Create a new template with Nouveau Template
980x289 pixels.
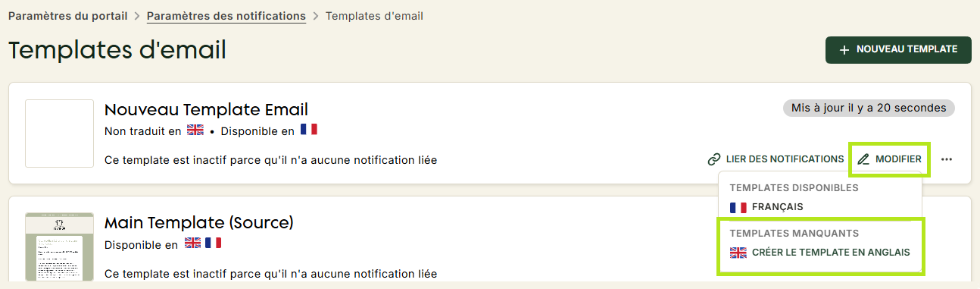(898, 49)
